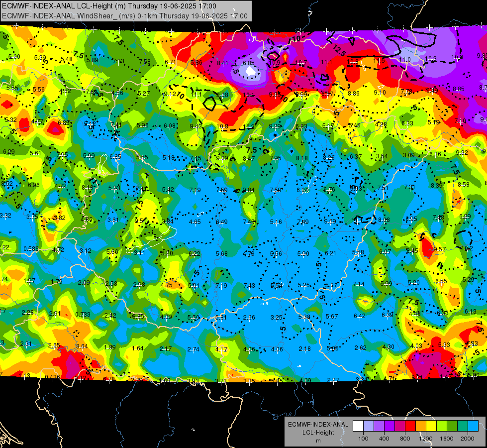Click the wind shear value 6.33
This screenshot has width=487, height=448.
(x=407, y=123)
